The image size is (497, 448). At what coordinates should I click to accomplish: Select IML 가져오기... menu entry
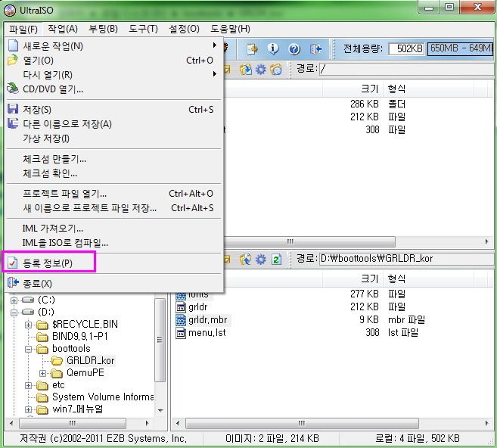pyautogui.click(x=114, y=229)
